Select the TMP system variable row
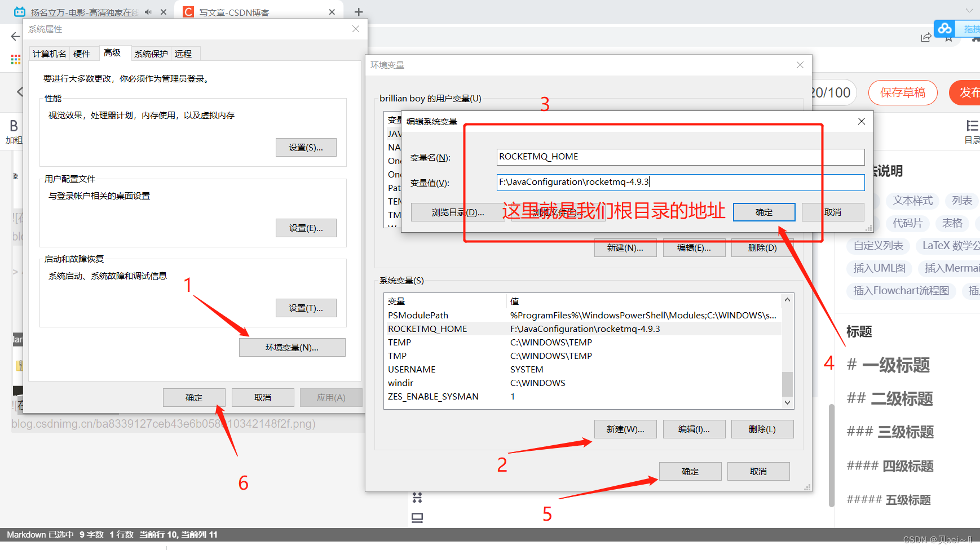Image resolution: width=980 pixels, height=550 pixels. click(x=583, y=356)
